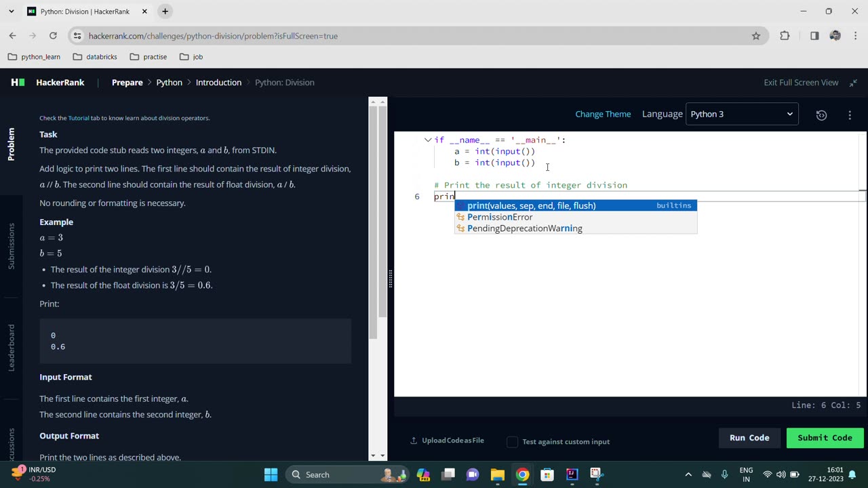Open File Explorer from the taskbar
The height and width of the screenshot is (488, 868).
point(497,474)
